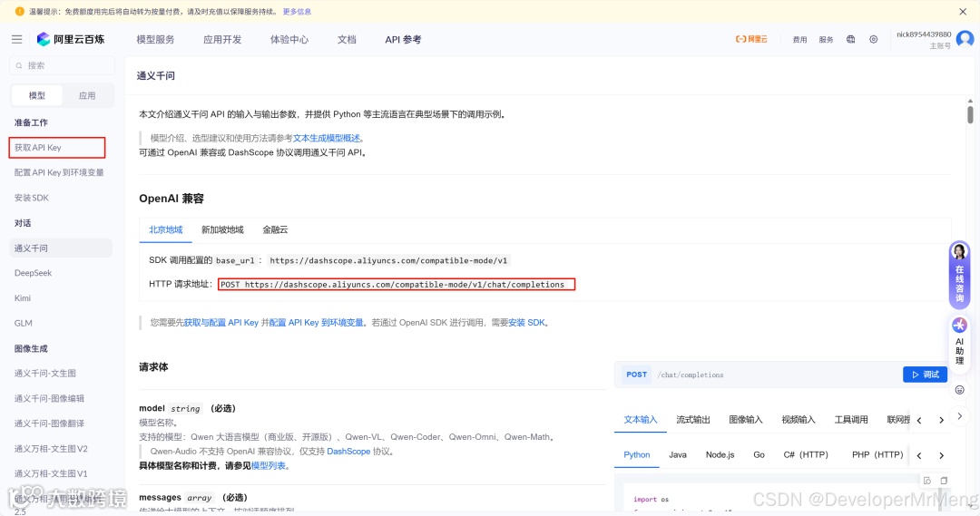Open 获取 API Key in the sidebar

point(57,148)
